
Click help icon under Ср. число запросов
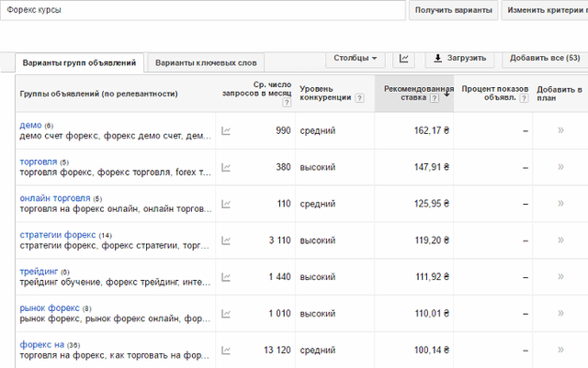[287, 102]
